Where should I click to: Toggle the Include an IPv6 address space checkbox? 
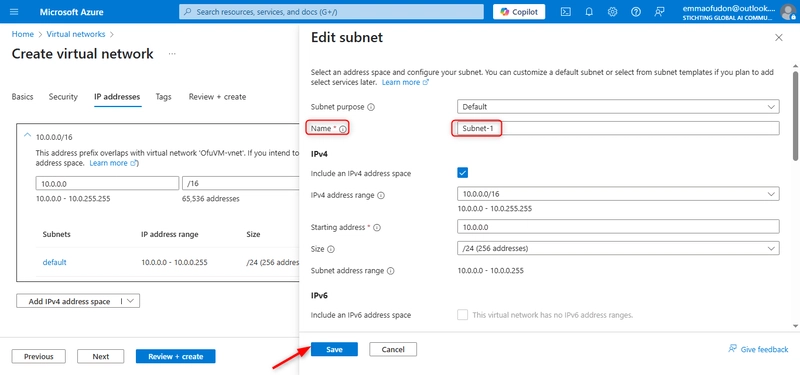click(x=463, y=315)
